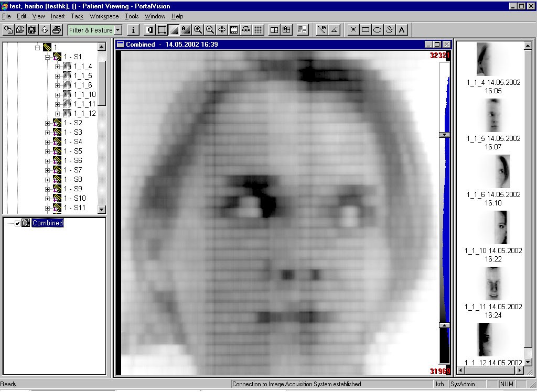
Task: Select the 1 - S6 tree item
Action: (73, 160)
